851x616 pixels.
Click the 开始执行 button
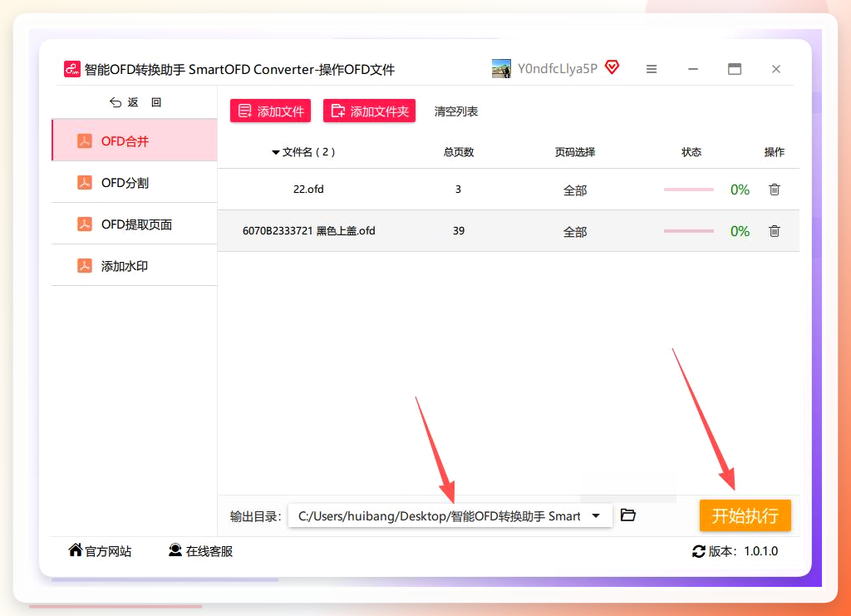745,515
